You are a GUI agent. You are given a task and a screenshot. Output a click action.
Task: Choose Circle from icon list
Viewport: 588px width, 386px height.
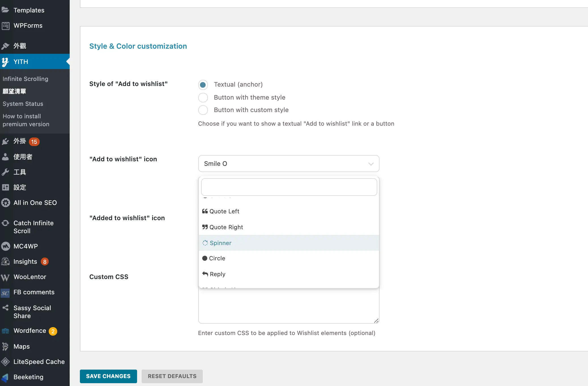[x=289, y=258]
